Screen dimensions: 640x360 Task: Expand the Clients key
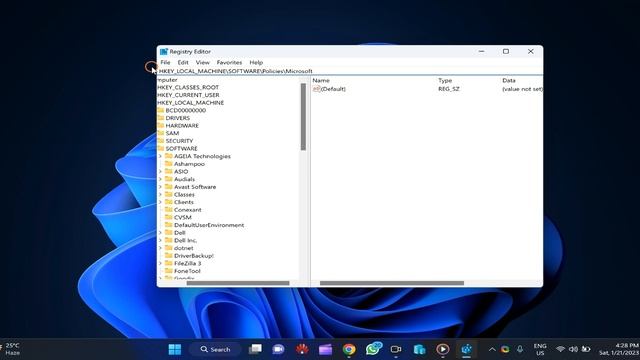[160, 202]
